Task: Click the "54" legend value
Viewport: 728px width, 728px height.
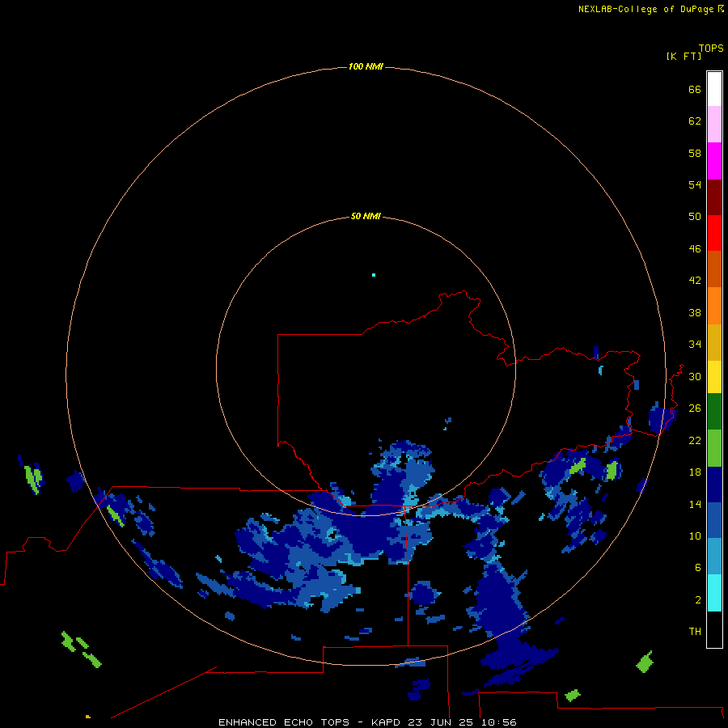Action: 695,184
